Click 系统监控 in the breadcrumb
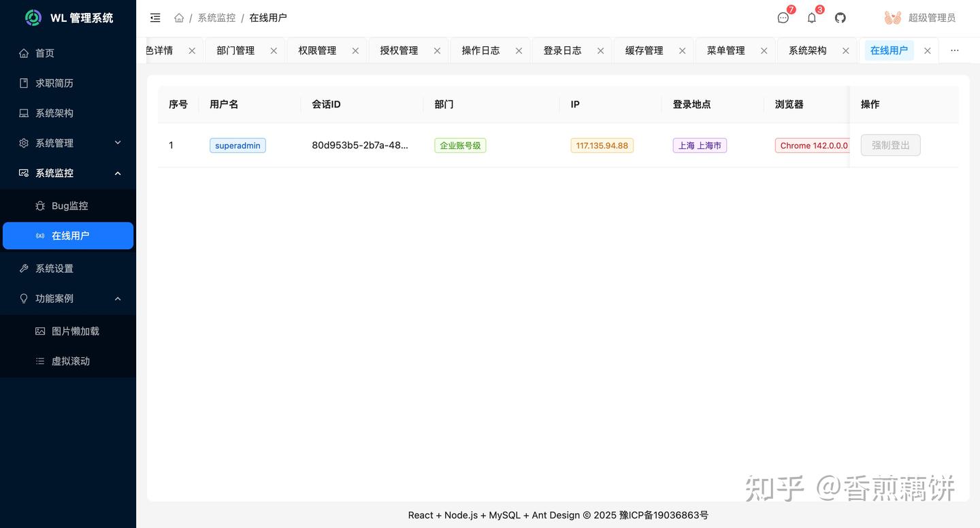 [216, 18]
